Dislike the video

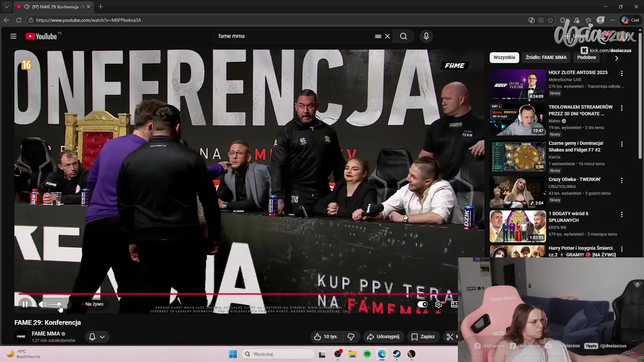[351, 337]
